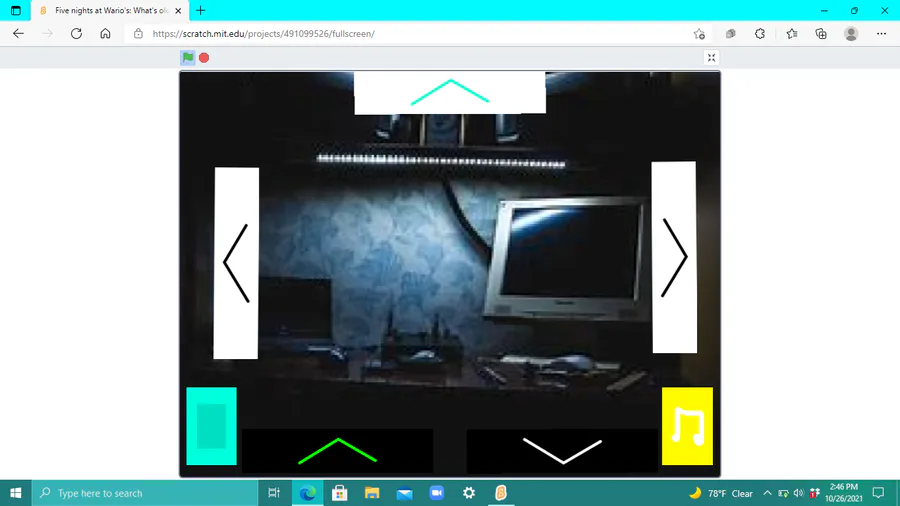Open Zoom from the taskbar
The height and width of the screenshot is (506, 900).
pos(437,493)
